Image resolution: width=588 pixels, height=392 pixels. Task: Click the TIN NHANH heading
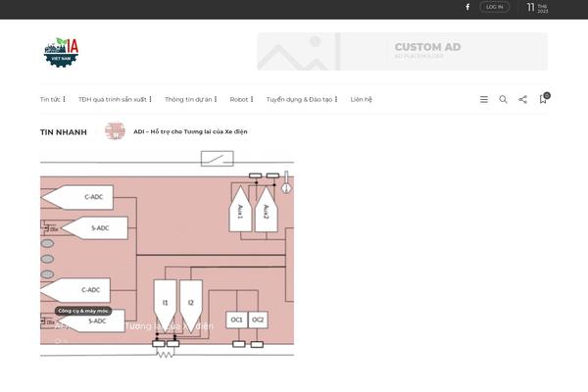pos(64,132)
